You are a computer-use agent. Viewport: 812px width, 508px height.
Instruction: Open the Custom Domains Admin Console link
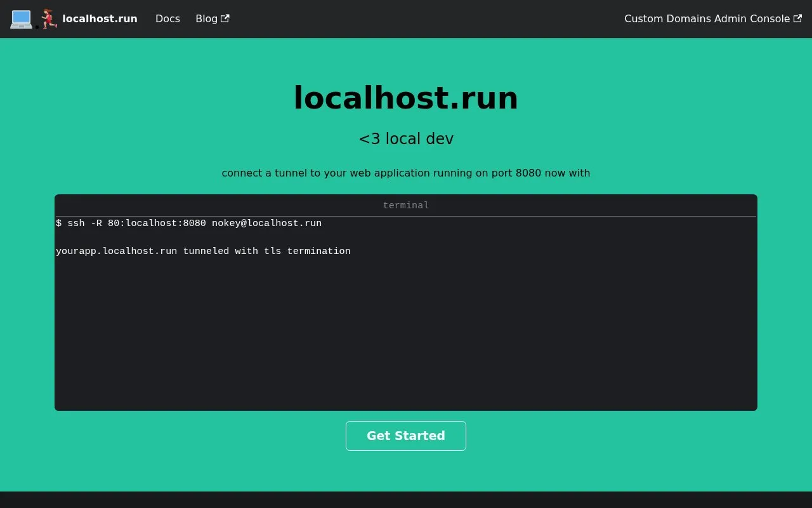coord(713,19)
